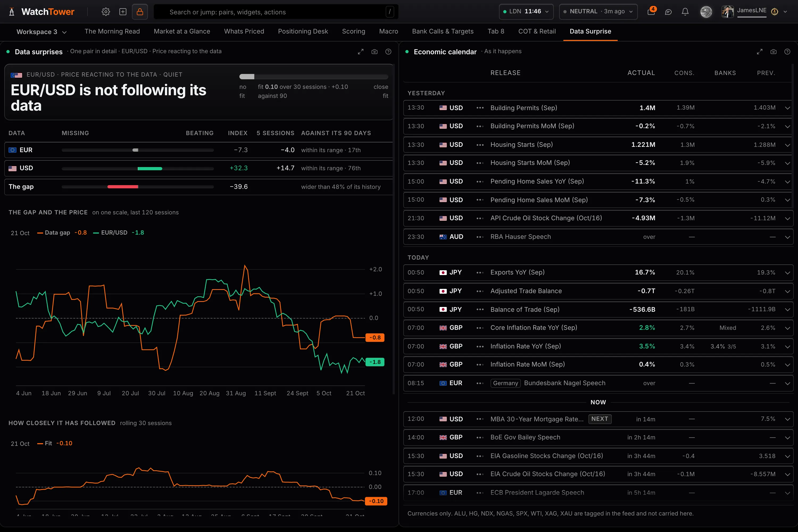Open help for Economic calendar panel
Screen dimensions: 798x532
tap(787, 52)
